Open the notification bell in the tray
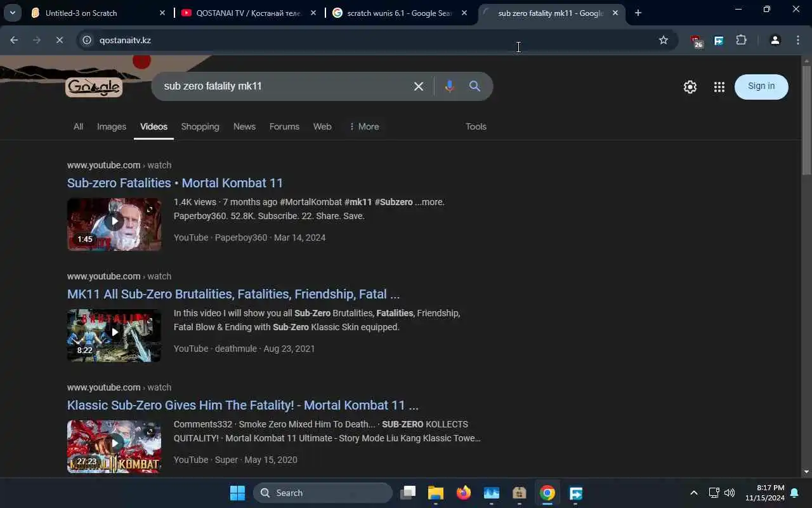 (x=794, y=493)
